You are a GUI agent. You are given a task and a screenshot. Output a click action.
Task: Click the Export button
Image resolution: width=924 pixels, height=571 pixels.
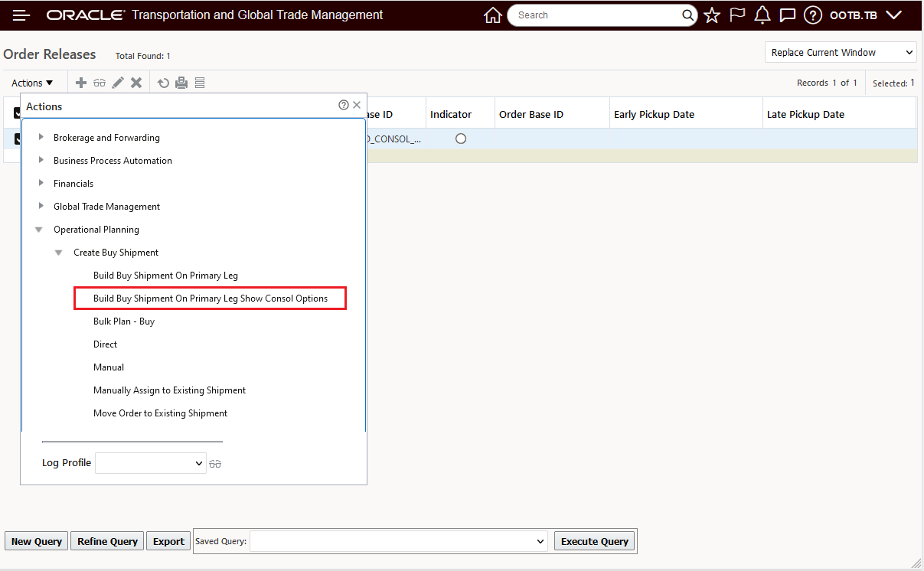168,541
